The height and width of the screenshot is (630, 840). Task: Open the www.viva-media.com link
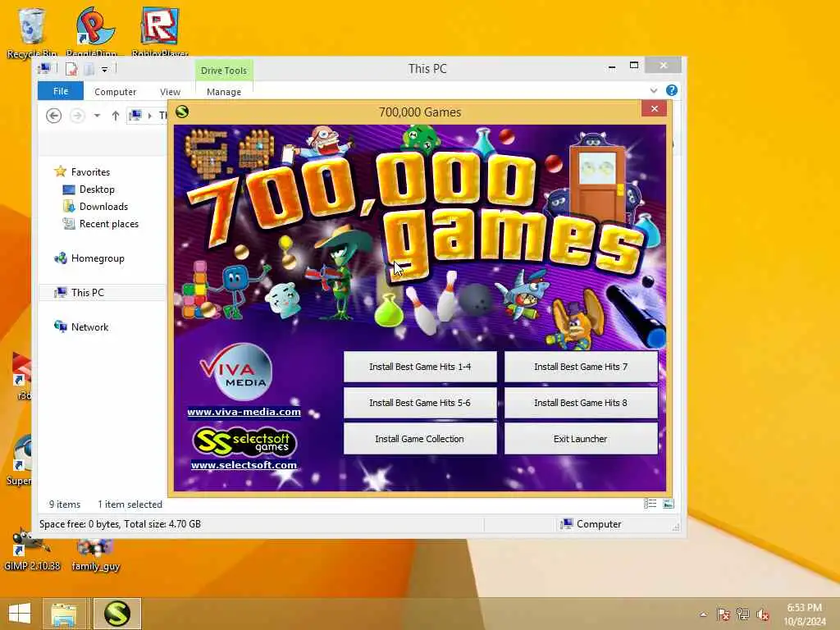coord(244,412)
